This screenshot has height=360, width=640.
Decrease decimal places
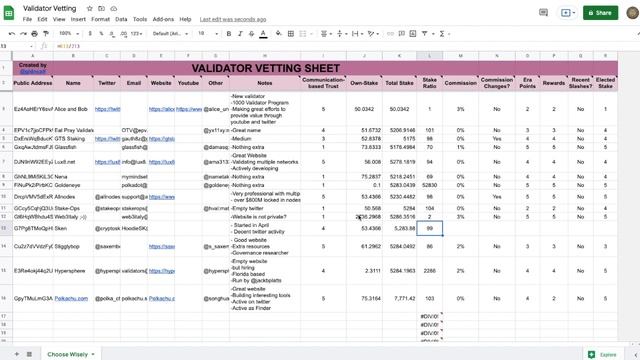112,33
